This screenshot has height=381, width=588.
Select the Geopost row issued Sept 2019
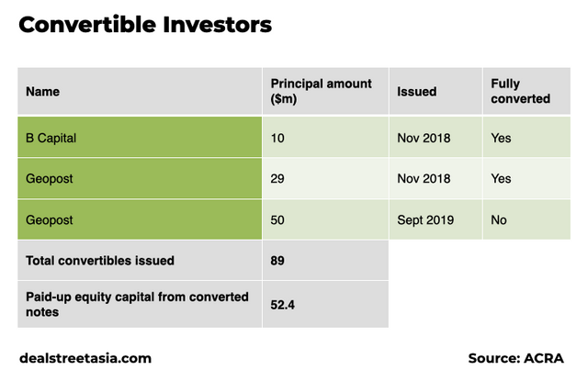click(x=49, y=220)
